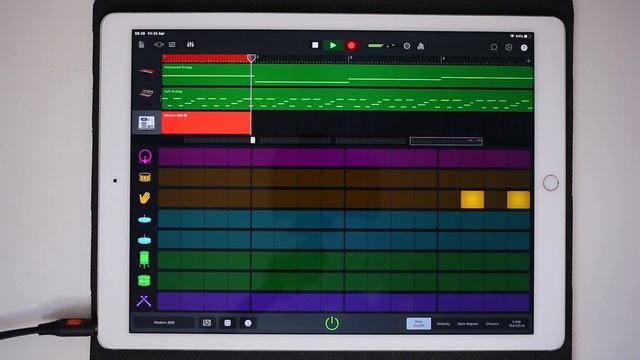The height and width of the screenshot is (360, 640).
Task: Open the round pattern settings icon
Action: [x=248, y=323]
